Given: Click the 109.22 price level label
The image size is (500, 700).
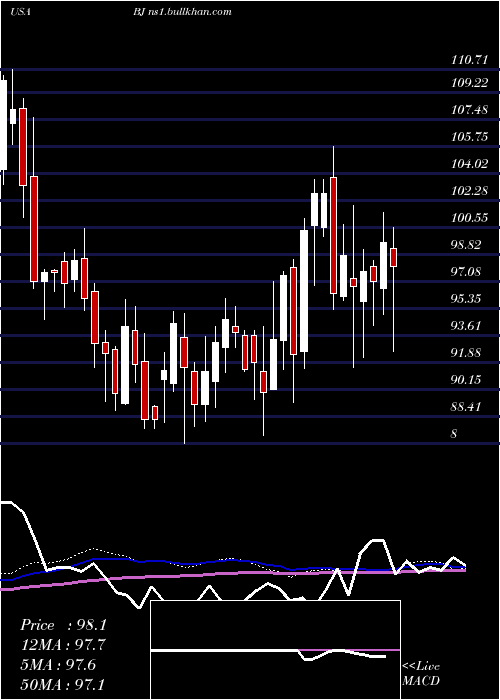Looking at the screenshot, I should [x=469, y=83].
